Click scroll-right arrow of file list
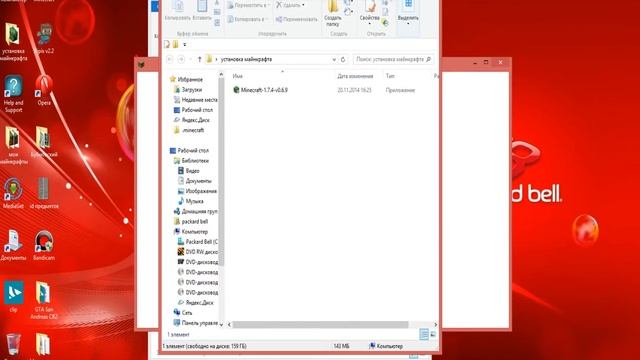 pos(436,324)
